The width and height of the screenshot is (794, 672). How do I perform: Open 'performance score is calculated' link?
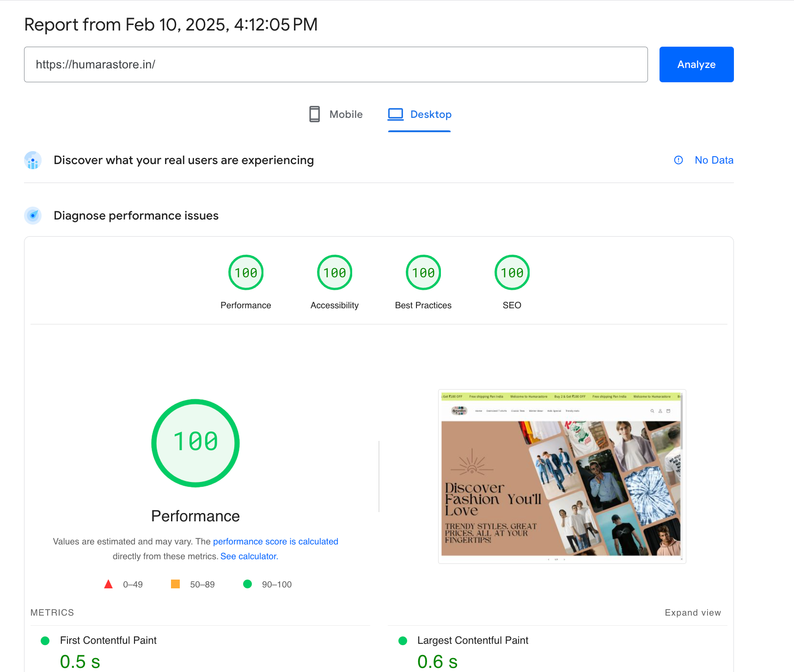tap(275, 542)
